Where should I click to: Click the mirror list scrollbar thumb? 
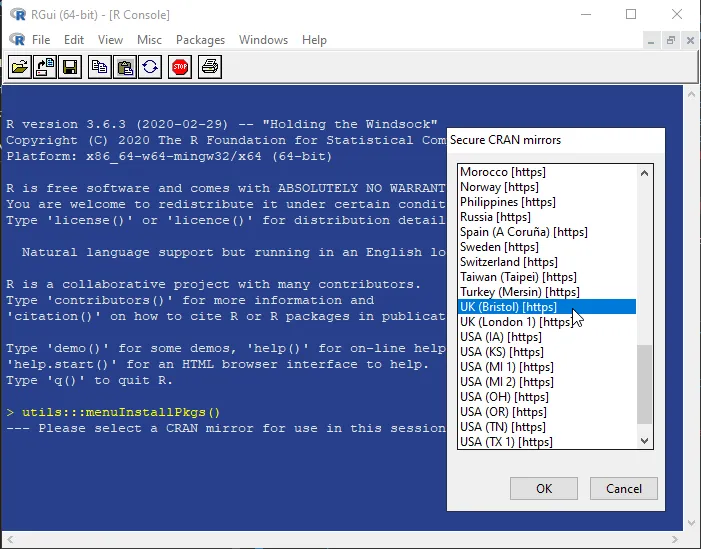tap(644, 384)
